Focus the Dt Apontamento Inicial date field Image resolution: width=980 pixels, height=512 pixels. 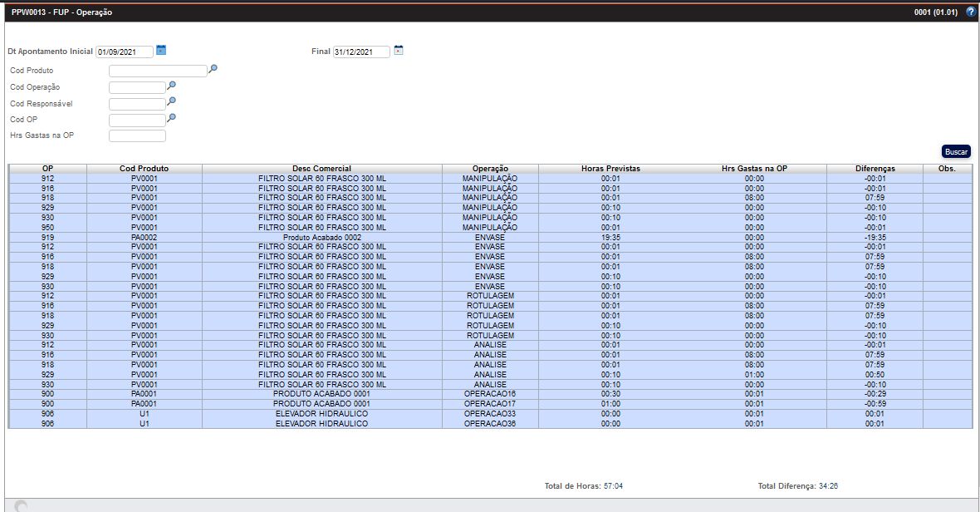pos(125,52)
